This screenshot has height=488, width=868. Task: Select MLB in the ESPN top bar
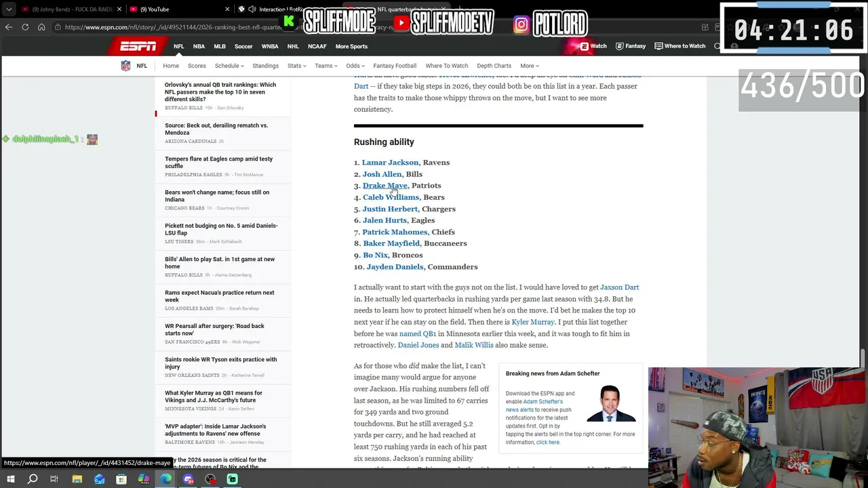[220, 46]
